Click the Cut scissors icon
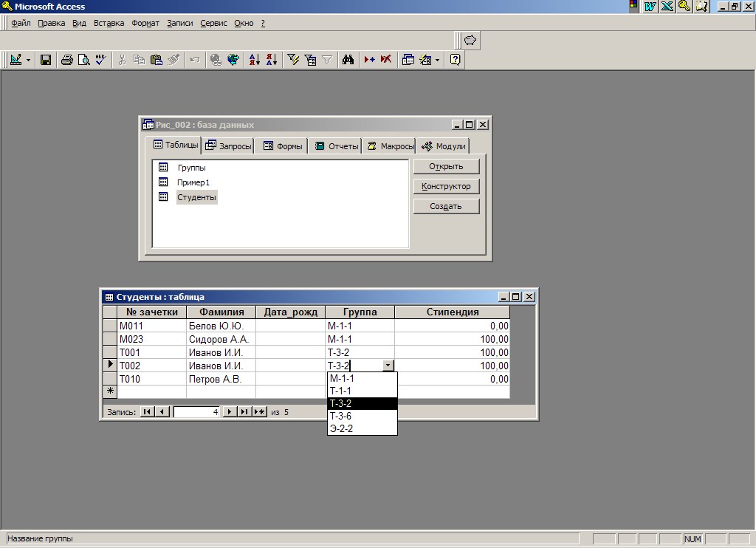Image resolution: width=756 pixels, height=548 pixels. click(x=122, y=60)
